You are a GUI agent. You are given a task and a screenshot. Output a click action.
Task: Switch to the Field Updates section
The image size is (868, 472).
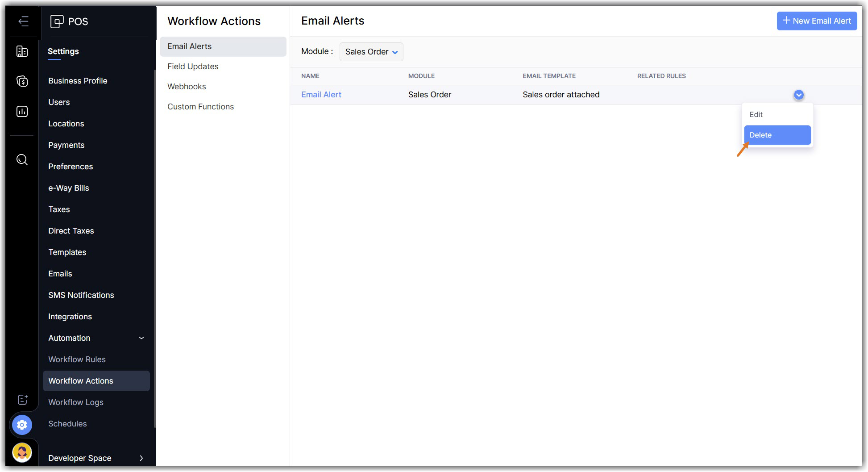pyautogui.click(x=193, y=67)
